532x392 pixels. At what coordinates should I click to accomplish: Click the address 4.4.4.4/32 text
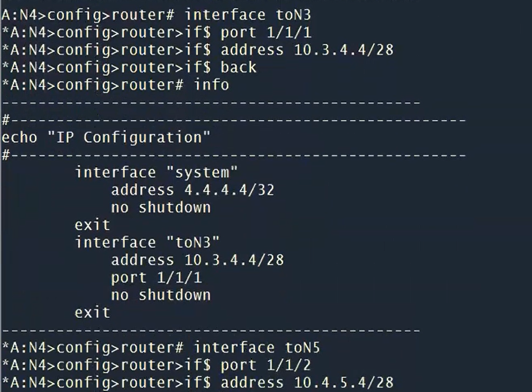tap(197, 190)
